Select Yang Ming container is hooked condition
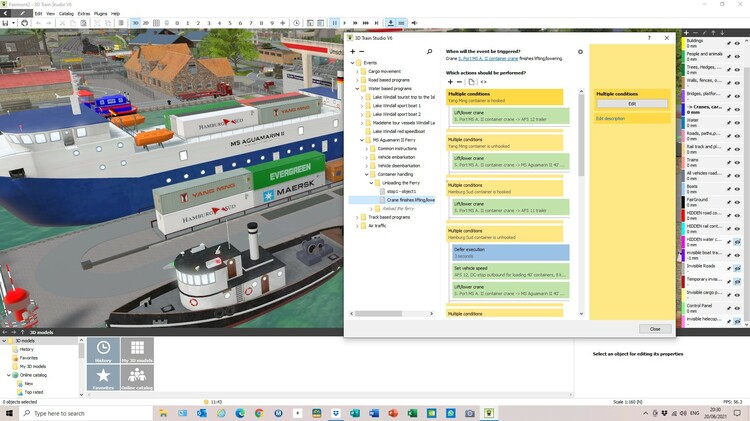The width and height of the screenshot is (750, 421). (x=505, y=97)
